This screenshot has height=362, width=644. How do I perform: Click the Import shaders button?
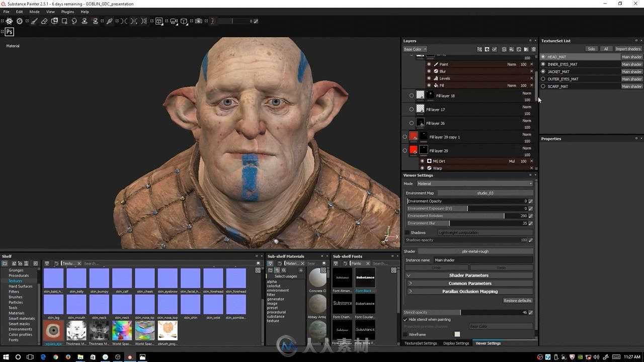point(628,49)
